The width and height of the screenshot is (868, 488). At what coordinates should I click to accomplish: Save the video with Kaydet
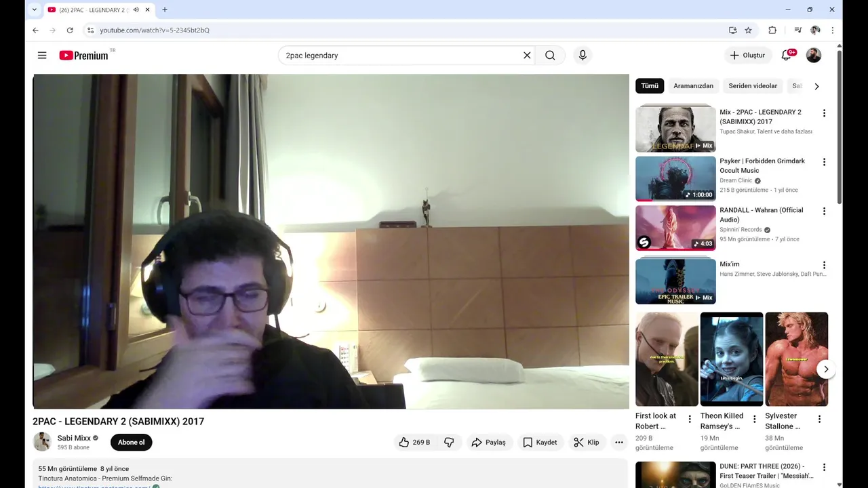tap(540, 443)
